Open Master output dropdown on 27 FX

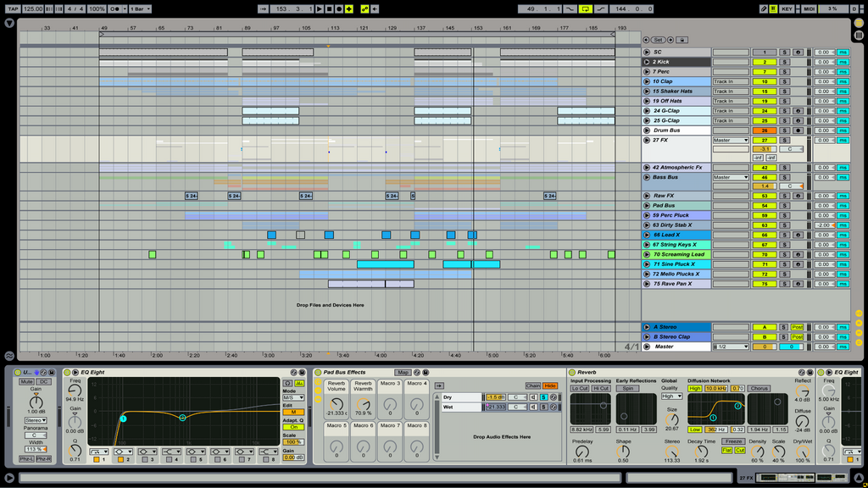click(x=731, y=140)
